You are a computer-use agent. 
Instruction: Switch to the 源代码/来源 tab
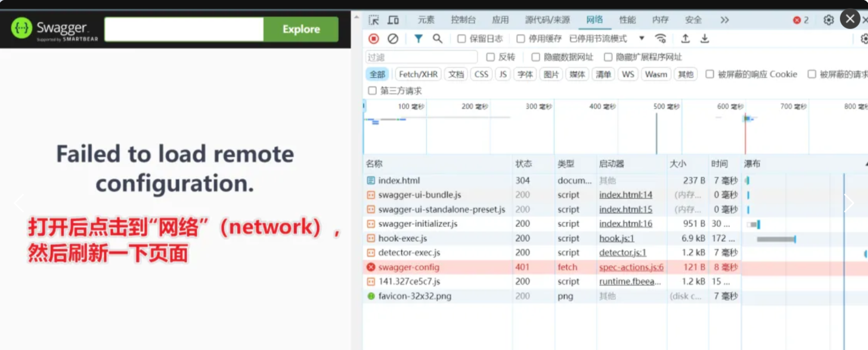point(547,20)
